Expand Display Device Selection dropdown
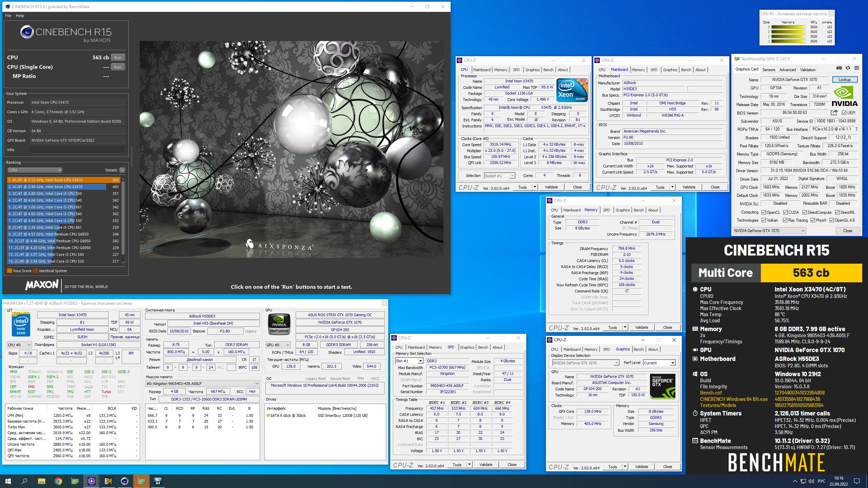The image size is (868, 488). (586, 363)
